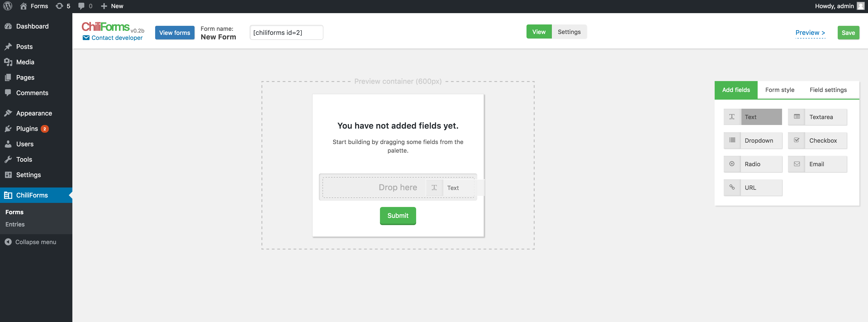Click the Email field envelope icon
Screen dimensions: 868x322
(x=797, y=164)
